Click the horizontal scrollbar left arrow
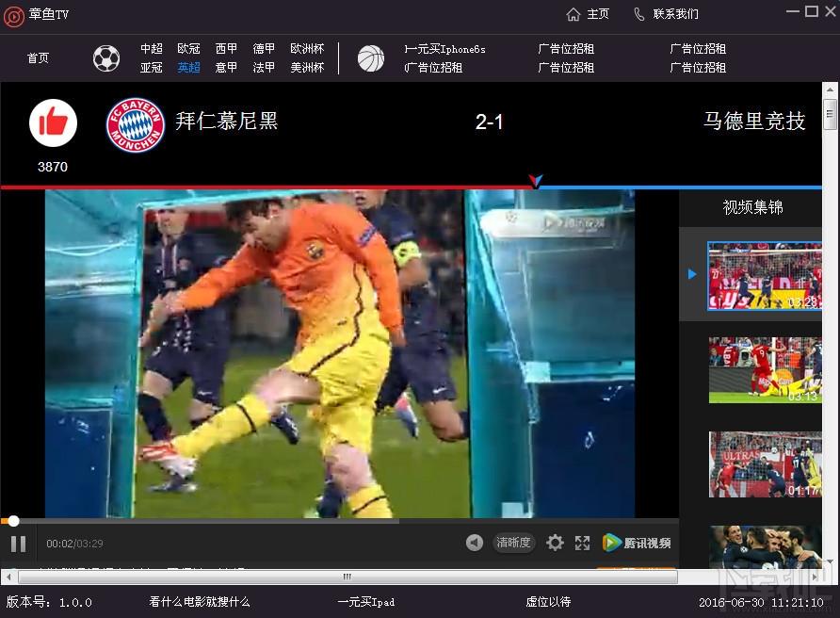This screenshot has height=618, width=840. pyautogui.click(x=8, y=577)
